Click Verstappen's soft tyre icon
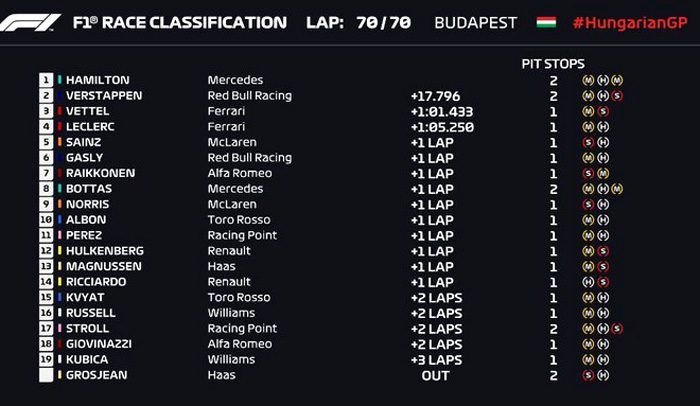 coord(617,96)
